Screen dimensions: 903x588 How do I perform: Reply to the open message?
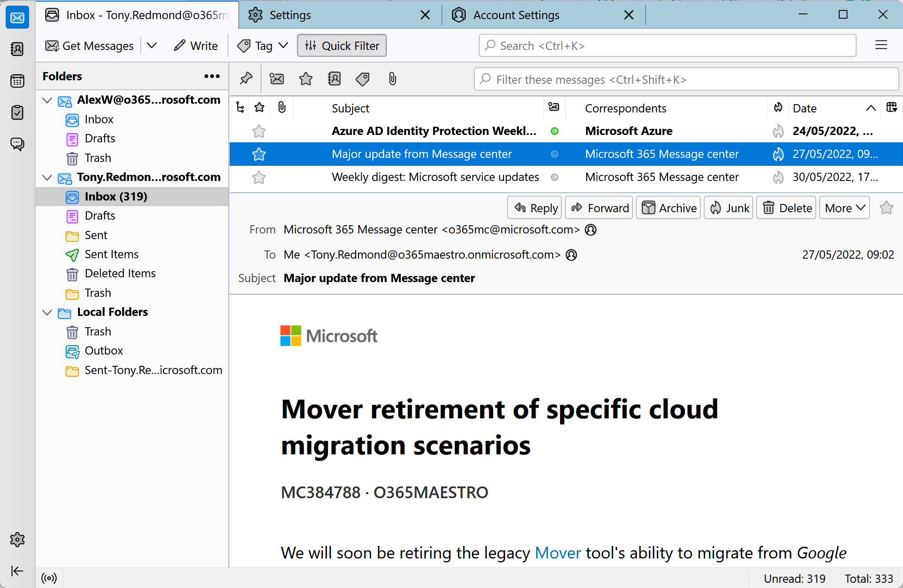pos(534,208)
